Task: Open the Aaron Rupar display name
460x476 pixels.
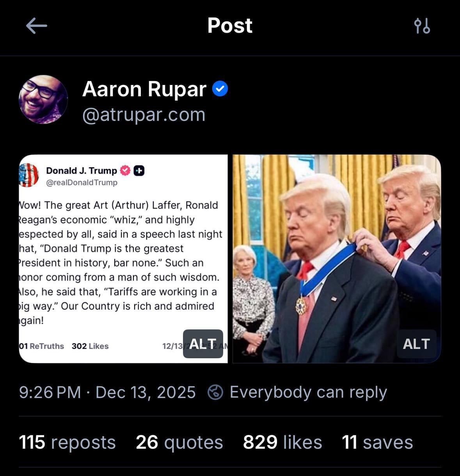Action: (x=144, y=89)
